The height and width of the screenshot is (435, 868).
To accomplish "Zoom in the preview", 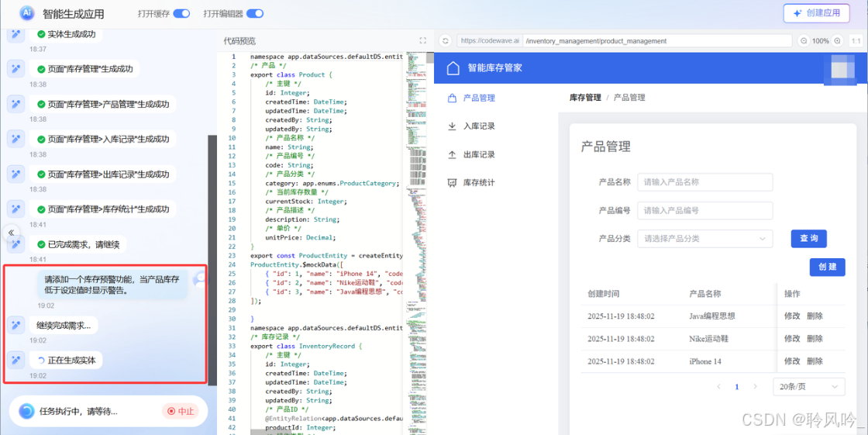I will coord(837,40).
